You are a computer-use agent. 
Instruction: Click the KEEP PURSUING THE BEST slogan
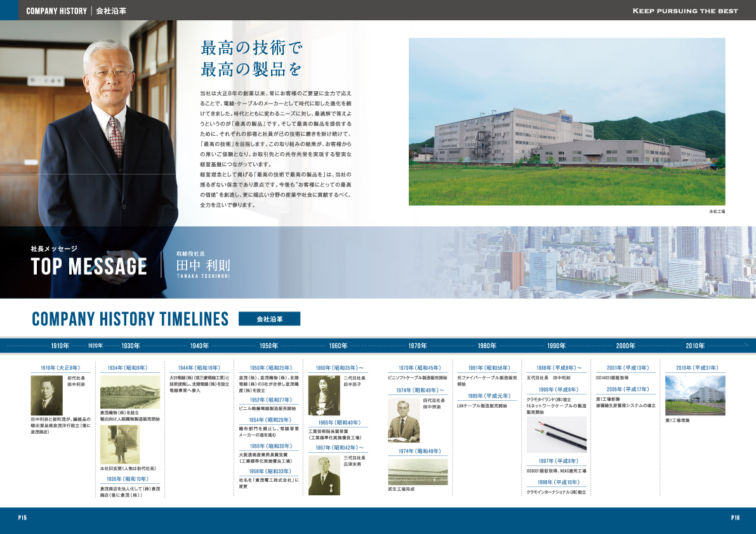685,11
